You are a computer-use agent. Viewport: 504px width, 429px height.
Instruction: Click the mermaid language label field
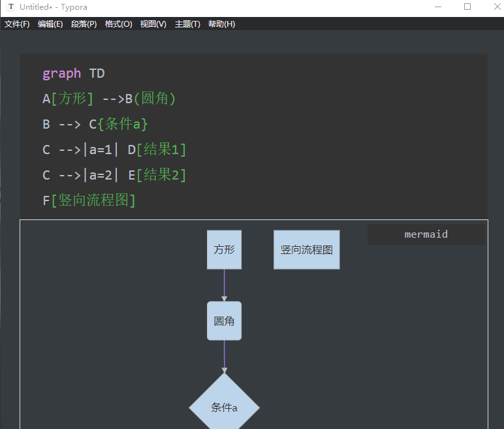pos(426,234)
